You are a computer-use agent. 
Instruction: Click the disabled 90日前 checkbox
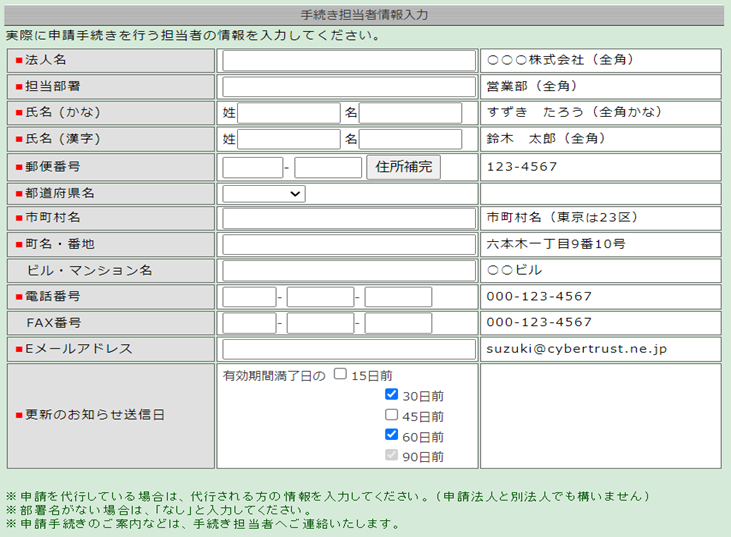click(392, 456)
